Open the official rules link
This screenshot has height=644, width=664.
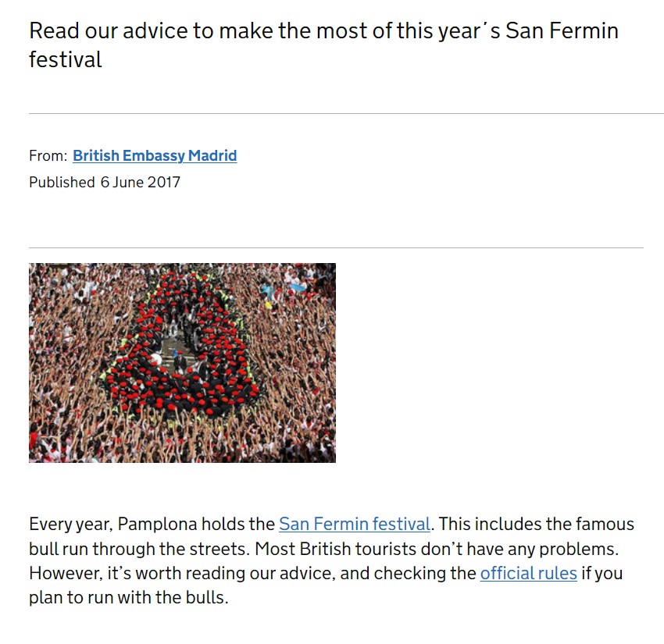528,574
